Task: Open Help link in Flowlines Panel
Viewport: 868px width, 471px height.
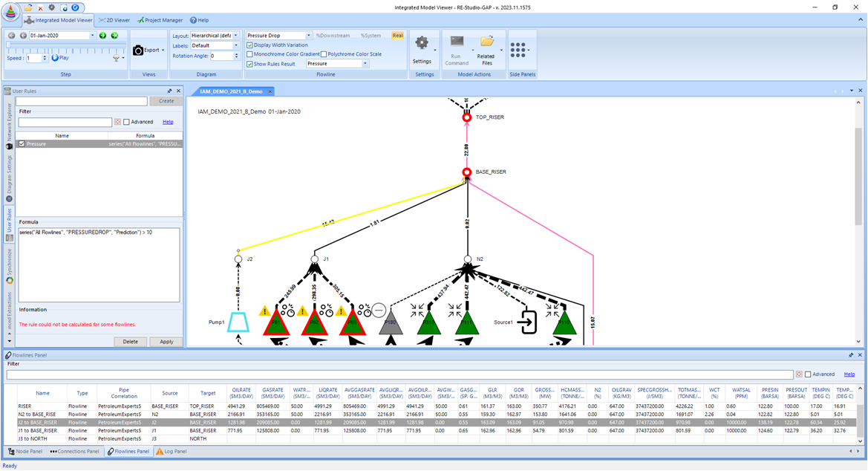Action: 849,374
